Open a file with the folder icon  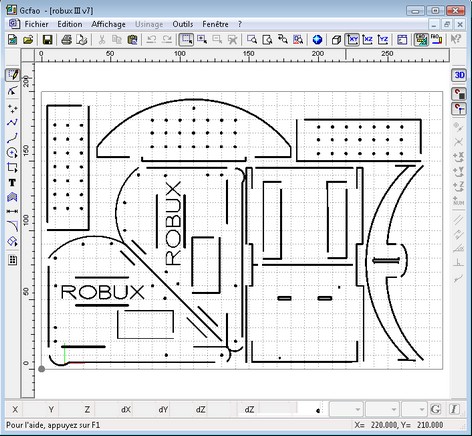click(28, 40)
